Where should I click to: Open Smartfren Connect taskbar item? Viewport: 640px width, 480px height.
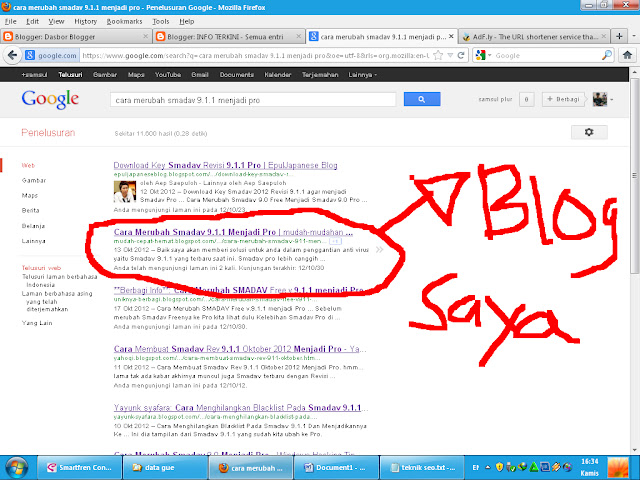(x=80, y=468)
